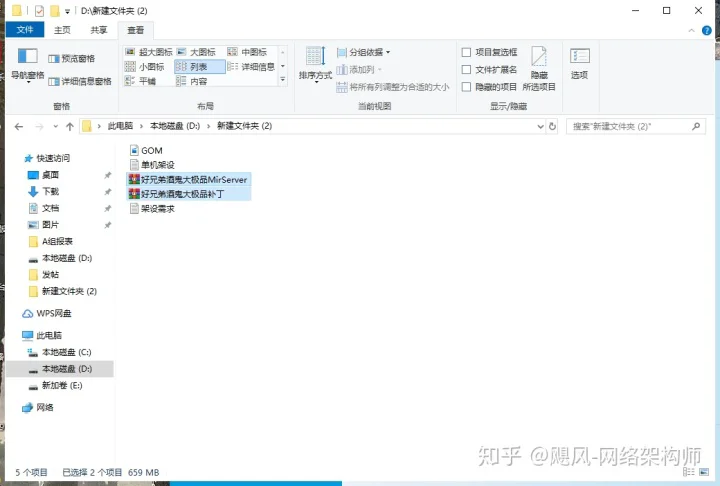Screen dimensions: 720x486
Task: Switch to the 主页 ribbon tab
Action: pyautogui.click(x=62, y=30)
